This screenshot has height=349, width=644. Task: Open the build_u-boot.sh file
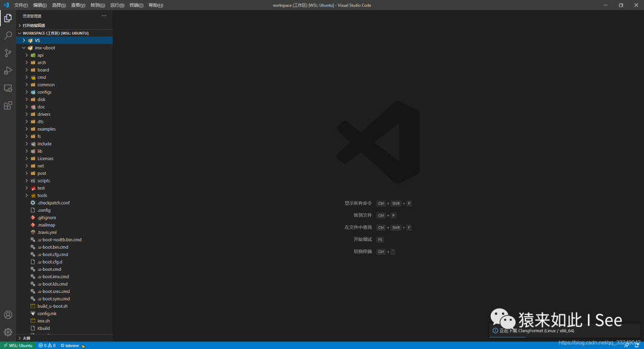pos(64,307)
